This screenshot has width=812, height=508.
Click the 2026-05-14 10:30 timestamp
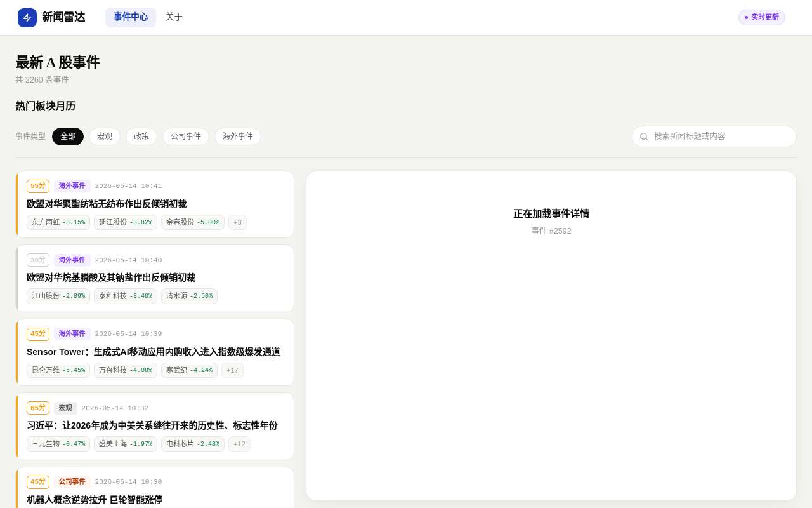[x=128, y=482]
